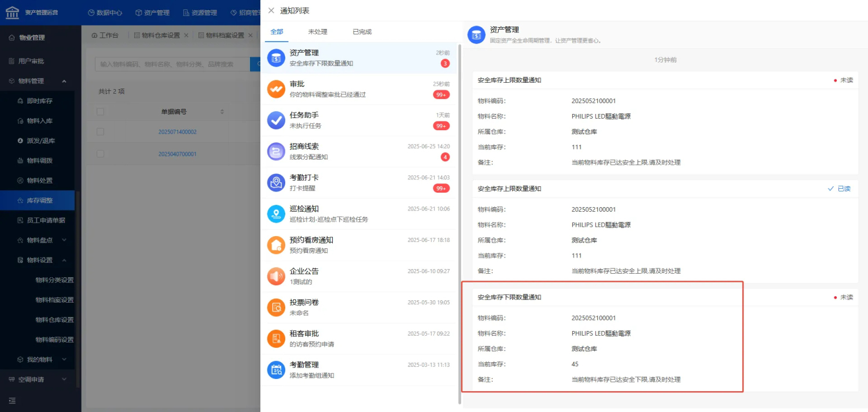Screen dimensions: 868x412
Task: Collapse the 物料设置 sidebar group
Action: coord(64,260)
